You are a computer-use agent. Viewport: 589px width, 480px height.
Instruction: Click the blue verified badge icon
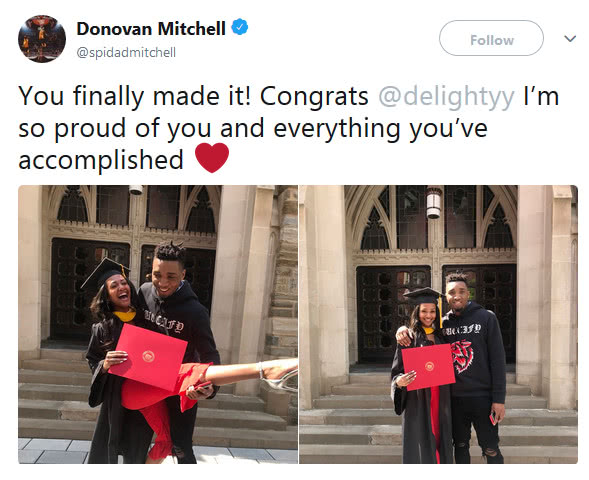tap(239, 27)
